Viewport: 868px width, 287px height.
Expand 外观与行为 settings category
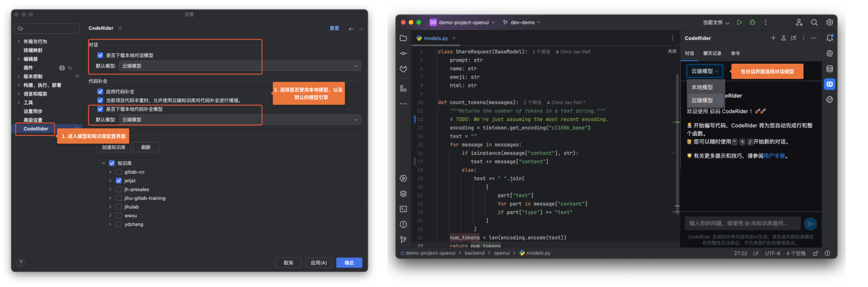(x=19, y=41)
